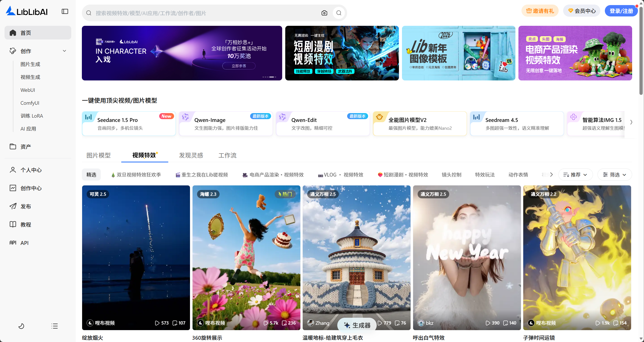The width and height of the screenshot is (644, 342).
Task: Toggle the 精选 filter chip
Action: click(x=91, y=175)
